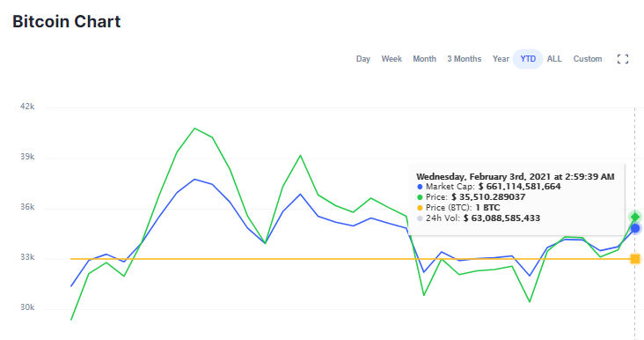Click the 33k axis label
Viewport: 644px width, 340px height.
pos(27,257)
